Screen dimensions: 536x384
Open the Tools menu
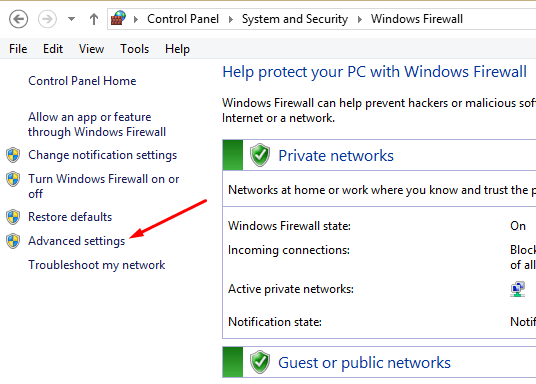click(x=134, y=49)
